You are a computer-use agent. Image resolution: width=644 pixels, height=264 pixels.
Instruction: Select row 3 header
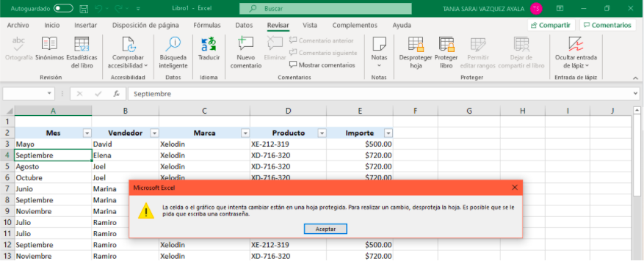coord(7,144)
